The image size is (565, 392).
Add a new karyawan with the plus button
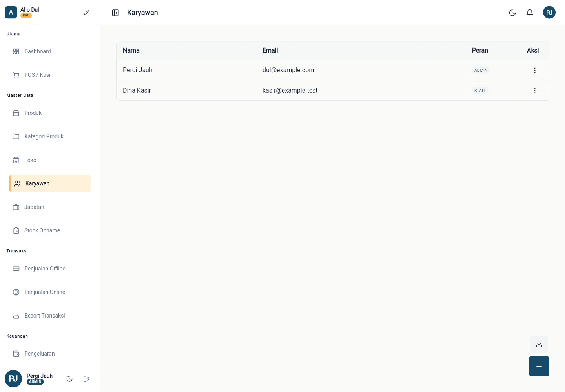point(539,366)
